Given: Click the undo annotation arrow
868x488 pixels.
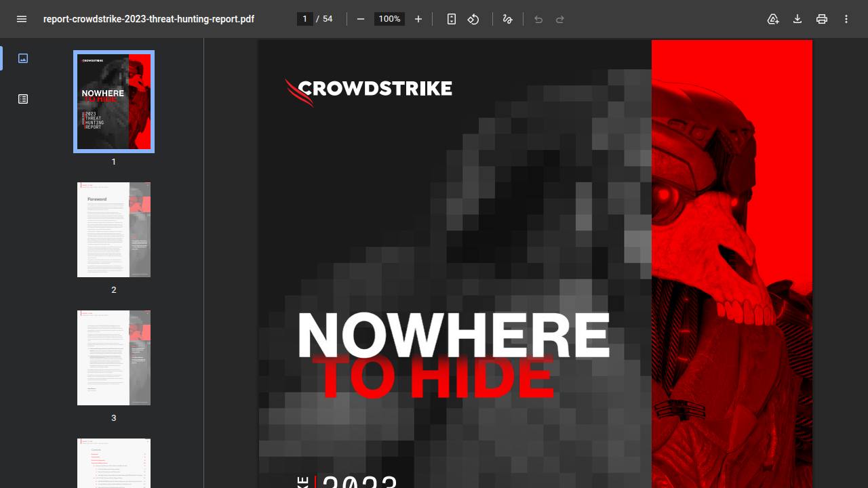Looking at the screenshot, I should (538, 19).
